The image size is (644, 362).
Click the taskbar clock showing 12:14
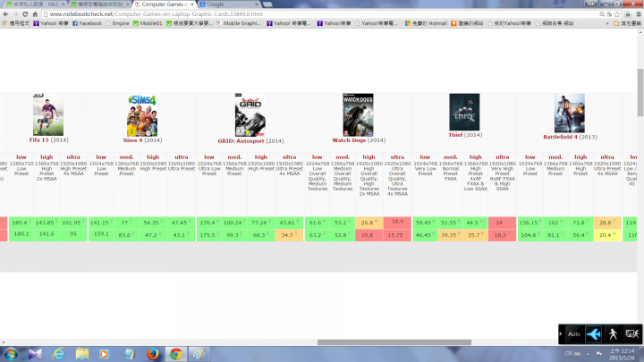622,354
